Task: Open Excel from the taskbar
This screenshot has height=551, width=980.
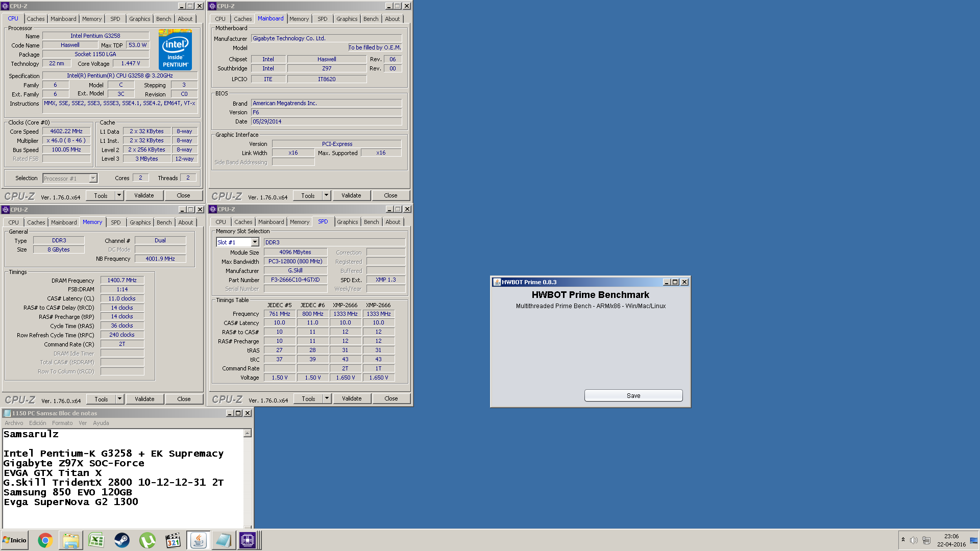Action: click(x=96, y=540)
